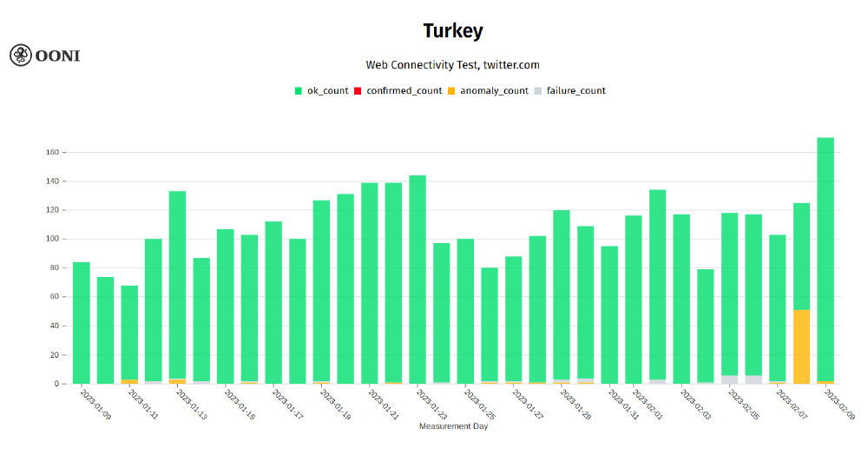The width and height of the screenshot is (868, 461).
Task: Click the "Turkey" chart title
Action: pyautogui.click(x=452, y=31)
